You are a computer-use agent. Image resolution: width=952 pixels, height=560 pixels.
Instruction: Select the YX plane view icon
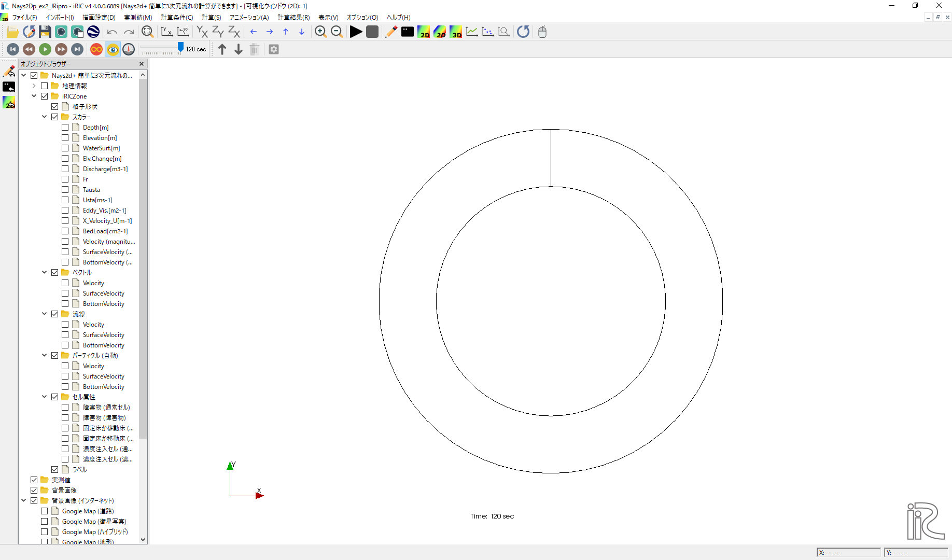click(202, 32)
